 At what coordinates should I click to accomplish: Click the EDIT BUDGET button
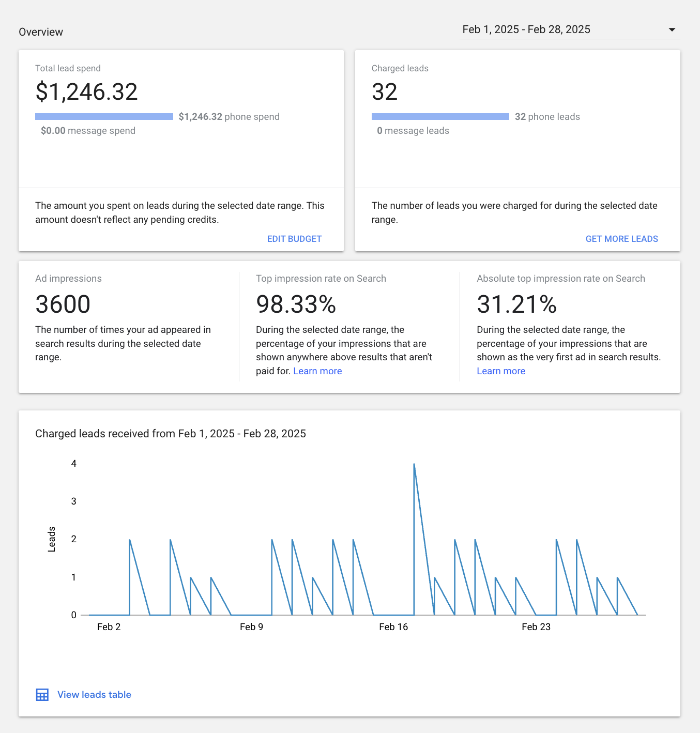pos(294,239)
